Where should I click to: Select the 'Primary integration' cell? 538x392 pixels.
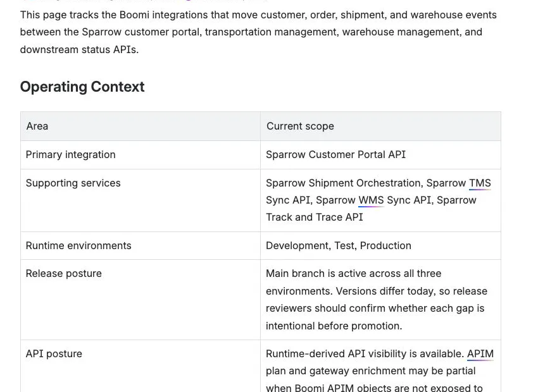point(141,155)
